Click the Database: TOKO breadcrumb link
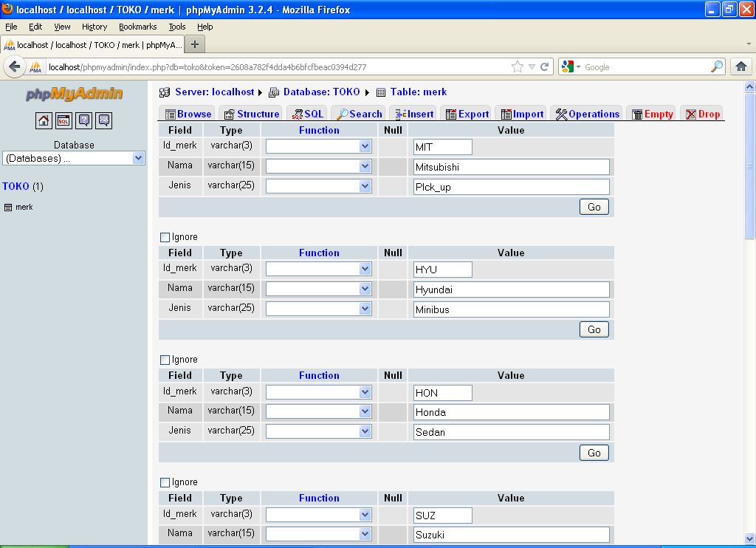Image resolution: width=756 pixels, height=548 pixels. tap(322, 92)
